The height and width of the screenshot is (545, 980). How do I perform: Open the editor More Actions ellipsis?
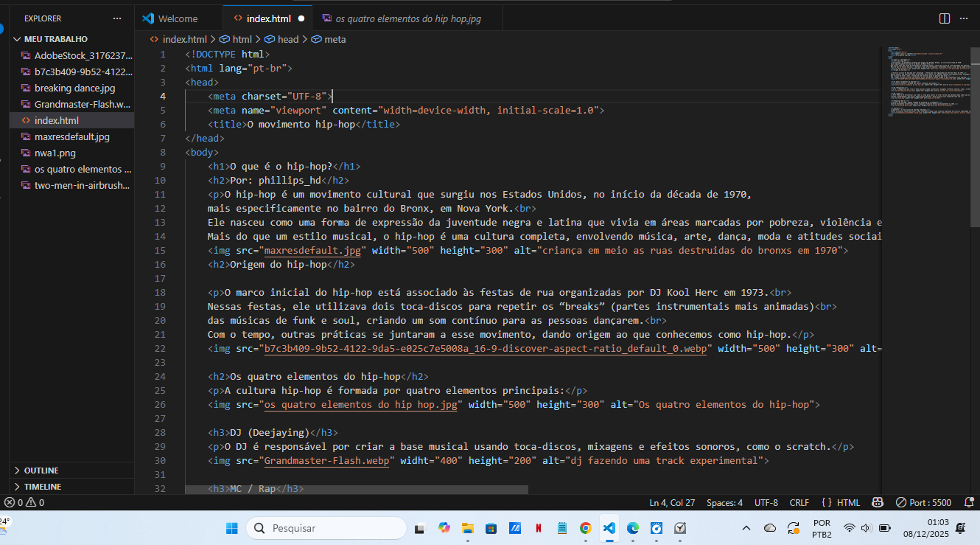(965, 18)
